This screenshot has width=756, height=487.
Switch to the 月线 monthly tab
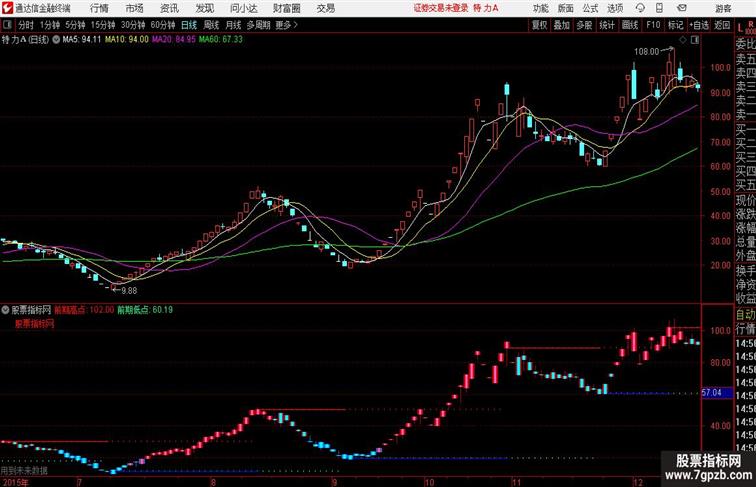coord(233,25)
